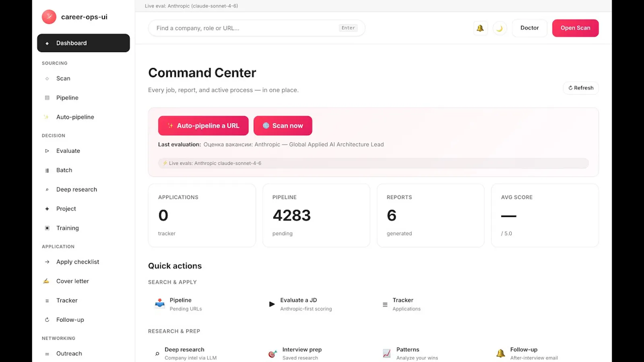
Task: Click the Deep research magnifier icon in sidebar
Action: point(47,189)
